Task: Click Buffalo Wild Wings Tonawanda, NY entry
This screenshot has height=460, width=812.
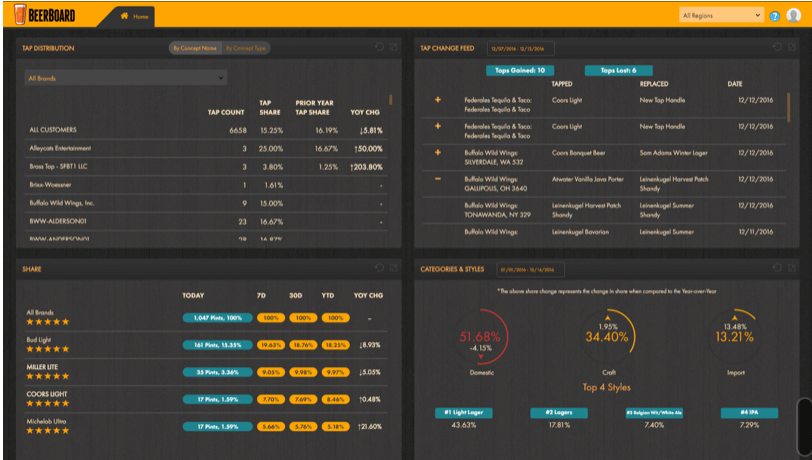Action: point(498,210)
